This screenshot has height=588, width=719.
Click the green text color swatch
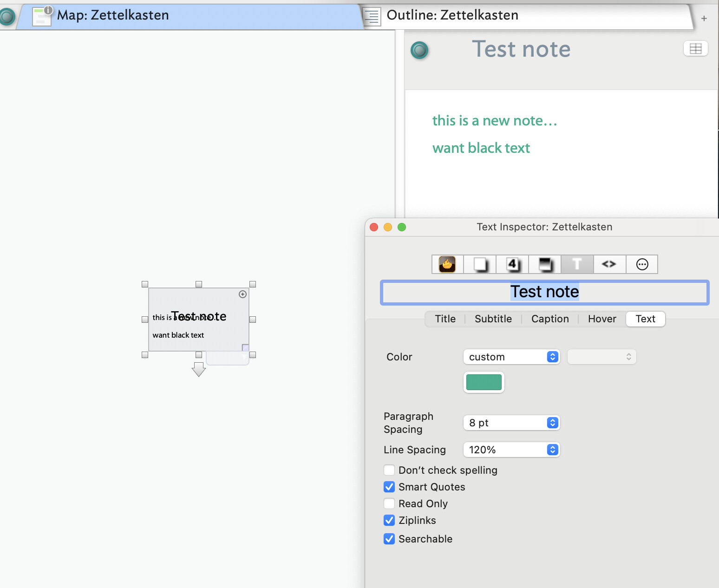[x=484, y=382]
